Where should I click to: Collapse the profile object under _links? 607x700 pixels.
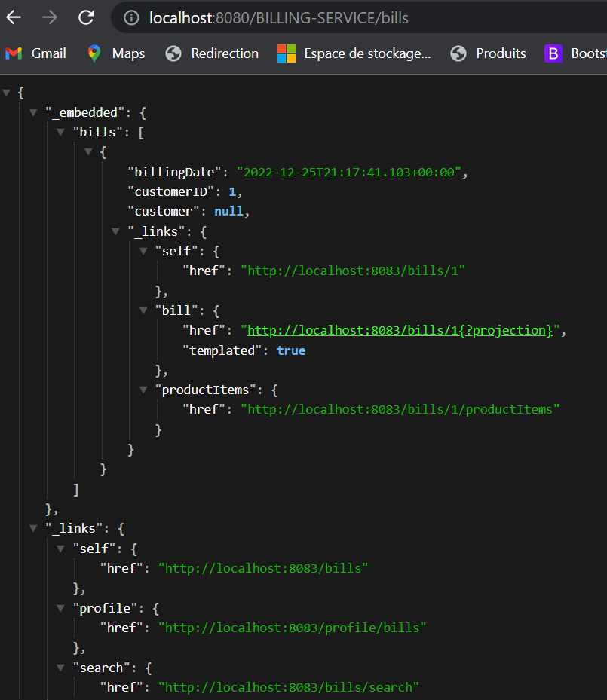pyautogui.click(x=60, y=608)
